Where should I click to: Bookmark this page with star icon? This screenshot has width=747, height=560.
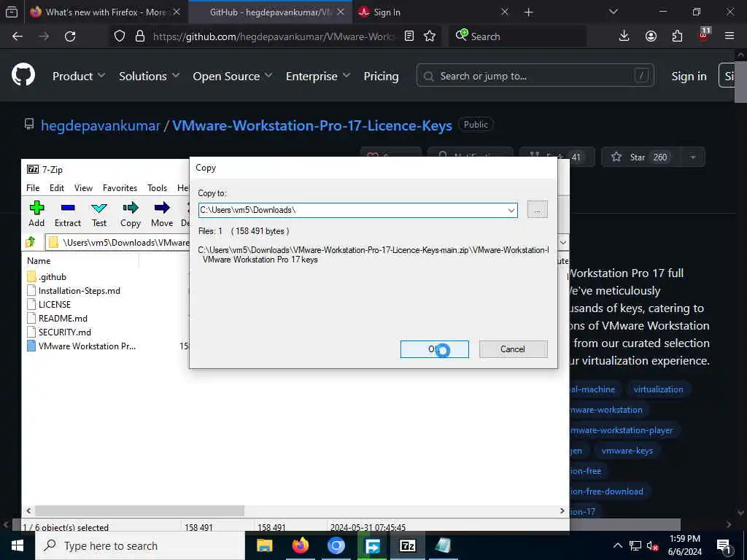[x=430, y=36]
